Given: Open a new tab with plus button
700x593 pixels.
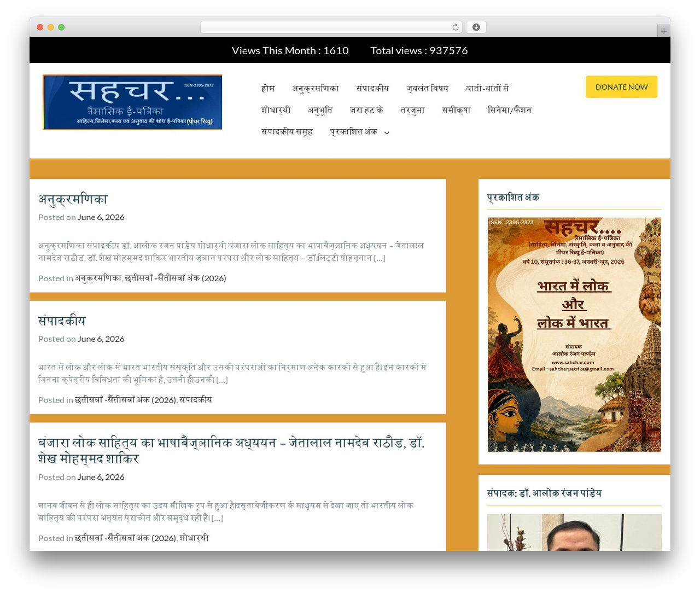Looking at the screenshot, I should click(x=663, y=31).
